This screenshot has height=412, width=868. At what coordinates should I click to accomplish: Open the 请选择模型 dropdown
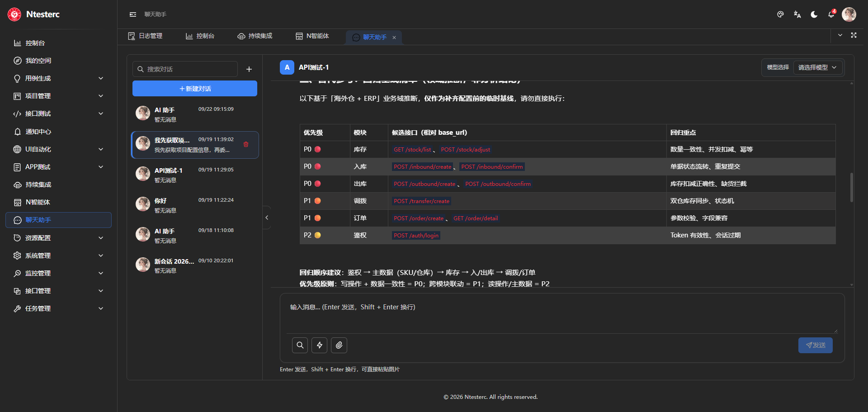pos(817,67)
